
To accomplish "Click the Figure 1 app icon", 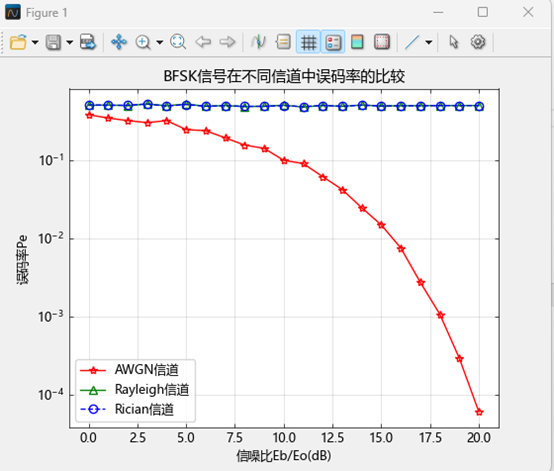I will (13, 12).
